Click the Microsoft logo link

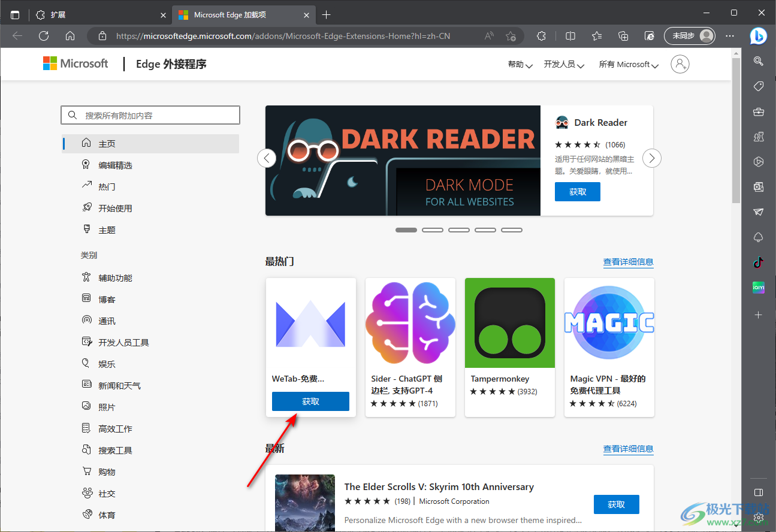pyautogui.click(x=76, y=64)
